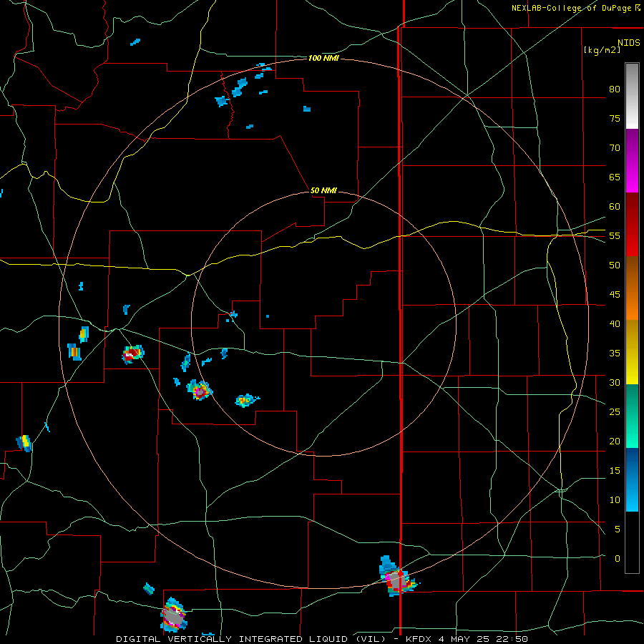Click the 20 value on the color scale

[615, 441]
